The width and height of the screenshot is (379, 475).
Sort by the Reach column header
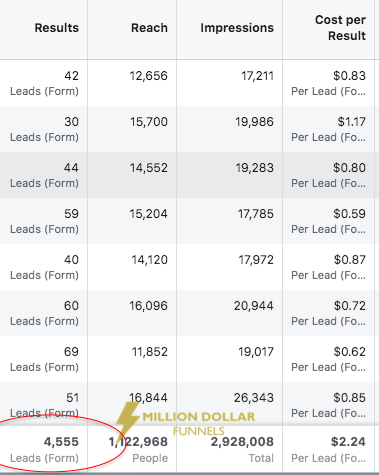coord(149,28)
